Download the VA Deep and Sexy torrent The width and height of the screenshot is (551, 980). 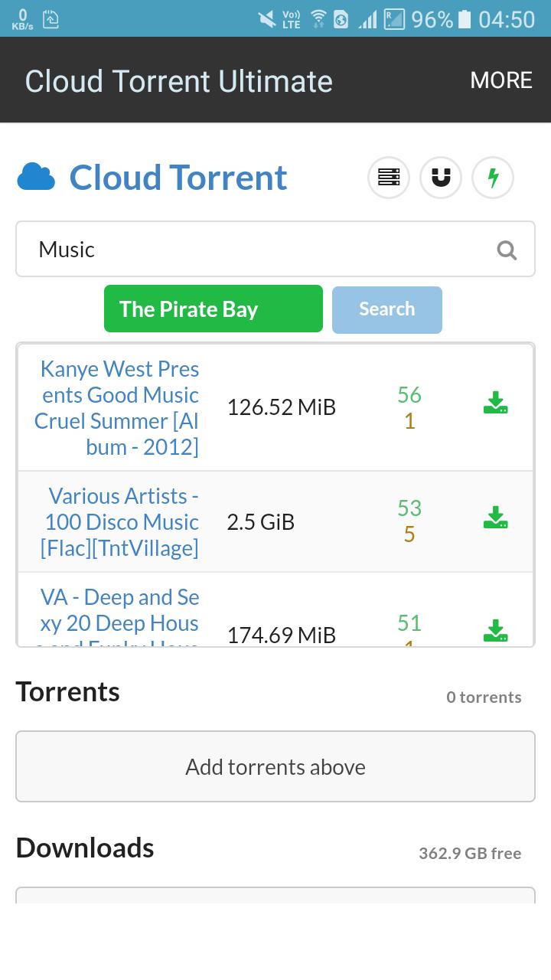coord(496,630)
